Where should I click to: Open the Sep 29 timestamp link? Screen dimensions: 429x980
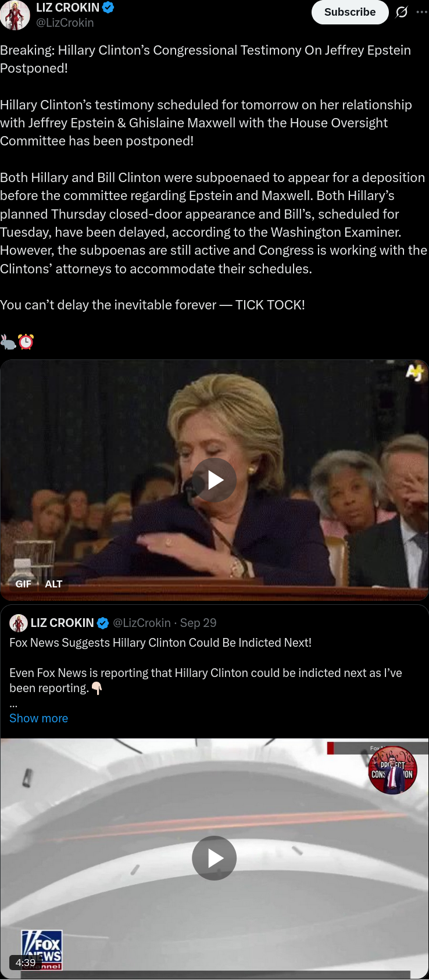tap(198, 623)
